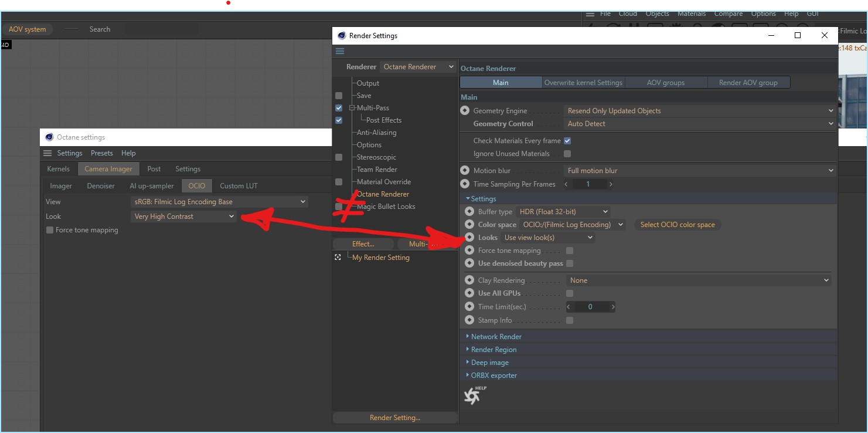The width and height of the screenshot is (868, 433).
Task: Open the View dropdown in Octane settings
Action: click(220, 202)
